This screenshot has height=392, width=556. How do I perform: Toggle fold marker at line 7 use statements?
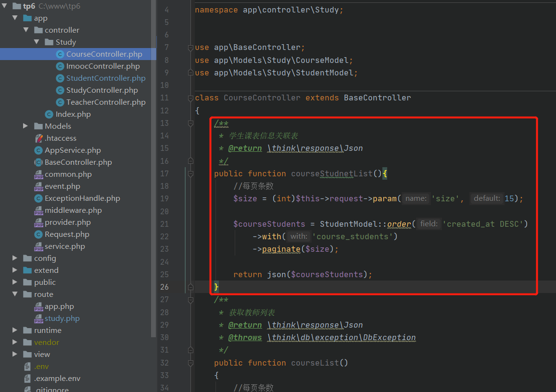pyautogui.click(x=191, y=48)
